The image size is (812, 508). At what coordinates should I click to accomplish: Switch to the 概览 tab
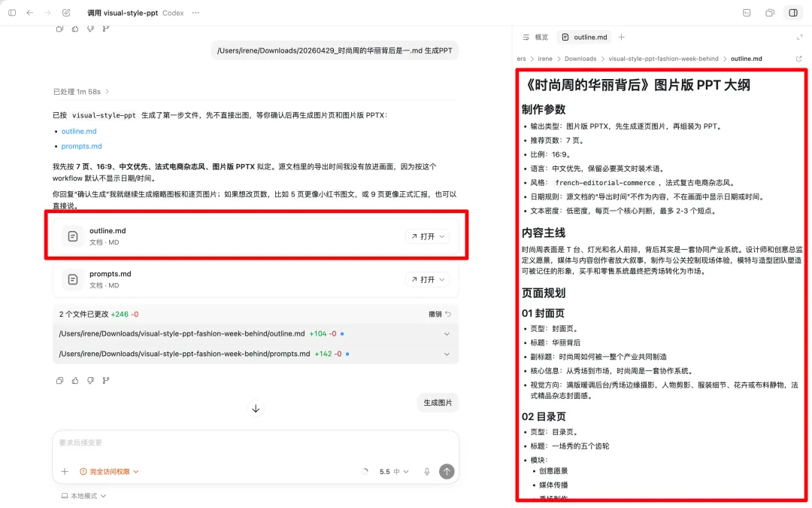(535, 37)
